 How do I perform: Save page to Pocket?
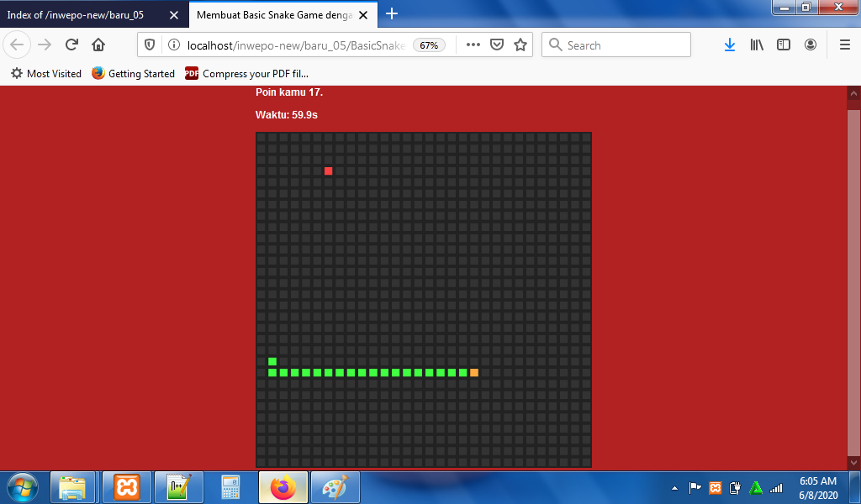pyautogui.click(x=497, y=45)
